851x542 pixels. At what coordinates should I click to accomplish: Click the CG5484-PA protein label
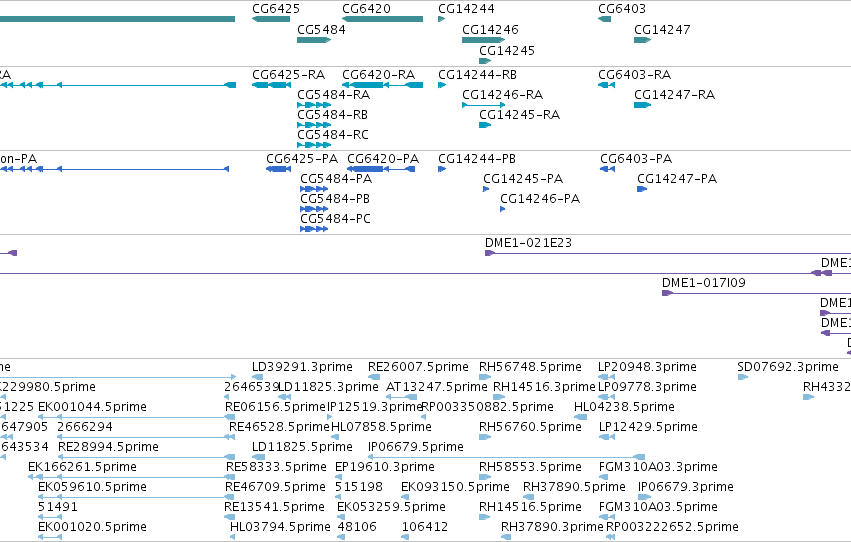(x=336, y=179)
